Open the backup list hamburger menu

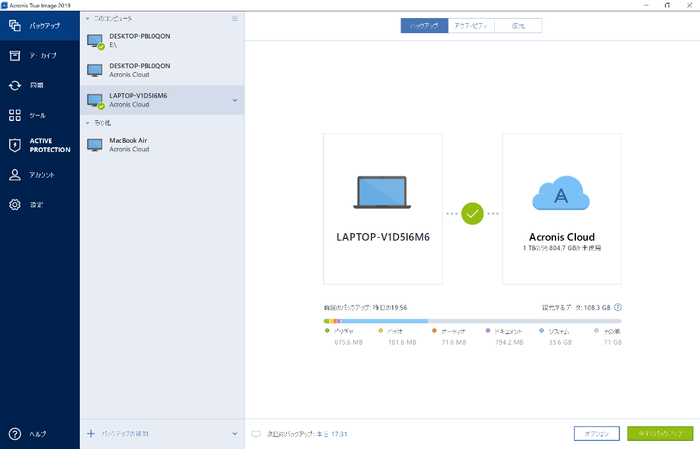click(x=235, y=19)
